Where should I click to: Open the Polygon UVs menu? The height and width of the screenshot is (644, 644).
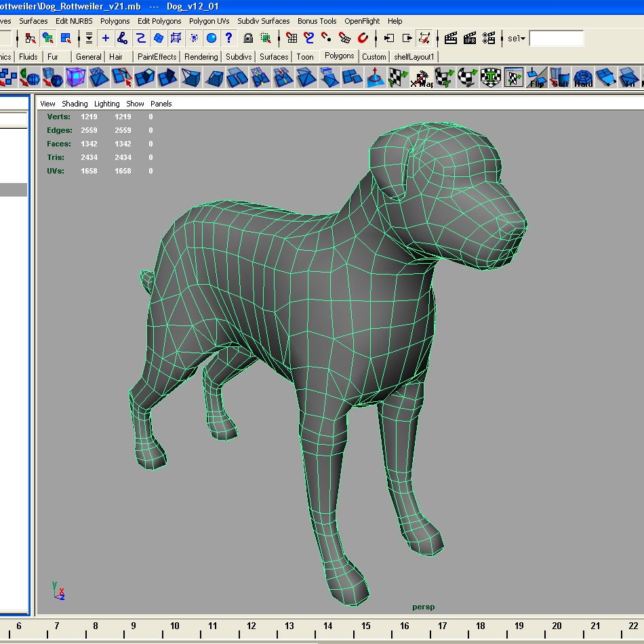207,21
